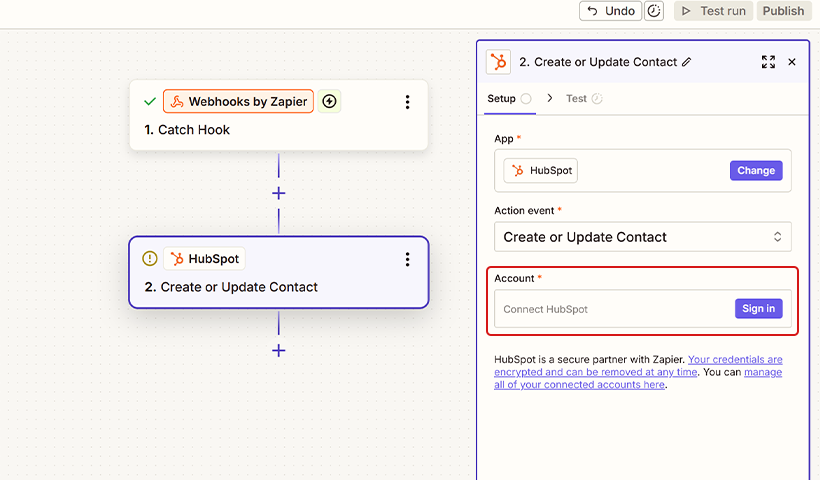The height and width of the screenshot is (480, 820).
Task: Sign in to connect HubSpot account
Action: (758, 309)
